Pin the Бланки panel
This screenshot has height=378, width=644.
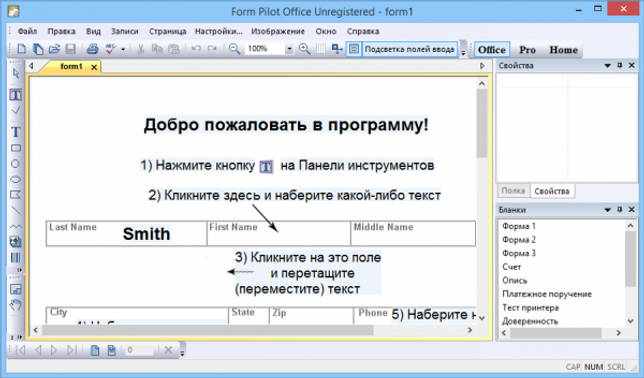pyautogui.click(x=619, y=210)
